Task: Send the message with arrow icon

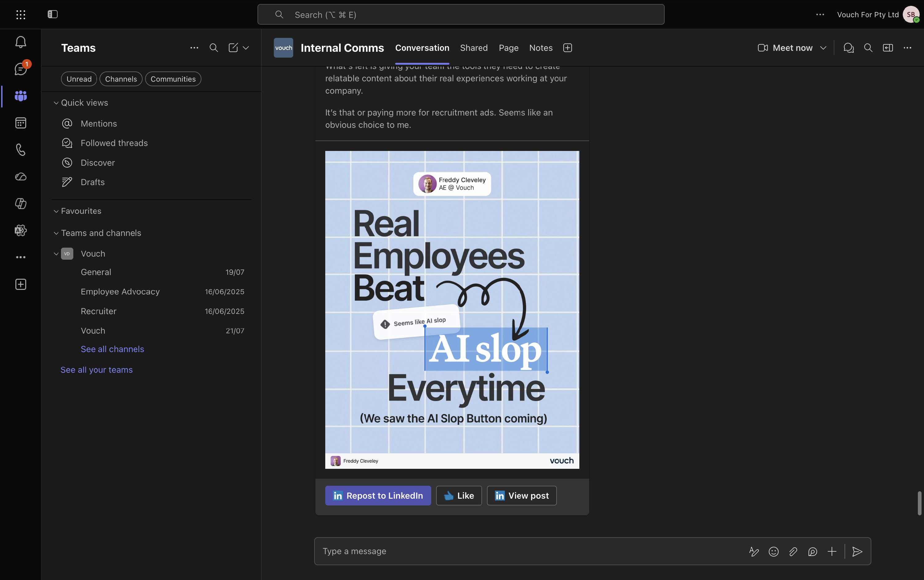Action: [857, 552]
